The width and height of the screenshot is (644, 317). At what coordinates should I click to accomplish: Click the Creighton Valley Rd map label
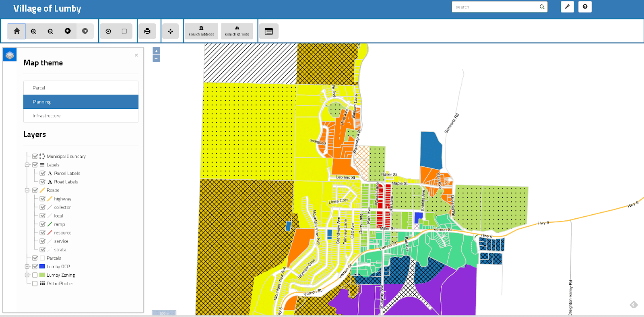[x=571, y=298]
